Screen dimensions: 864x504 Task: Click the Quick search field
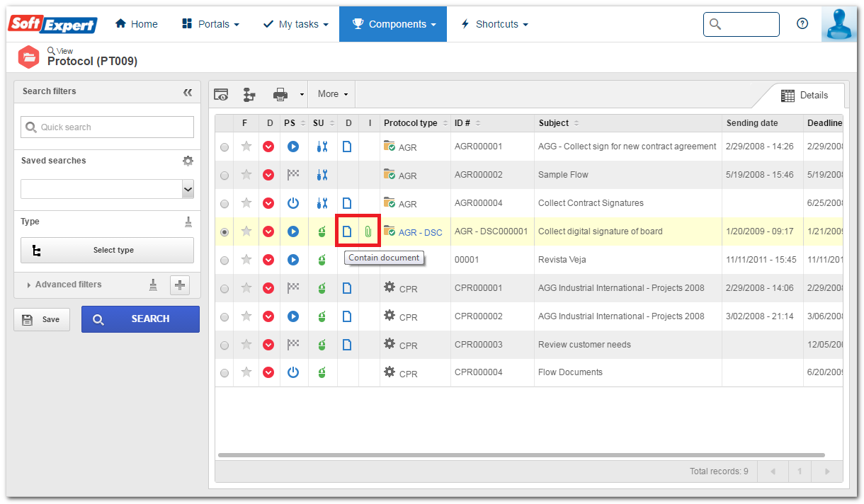point(107,127)
